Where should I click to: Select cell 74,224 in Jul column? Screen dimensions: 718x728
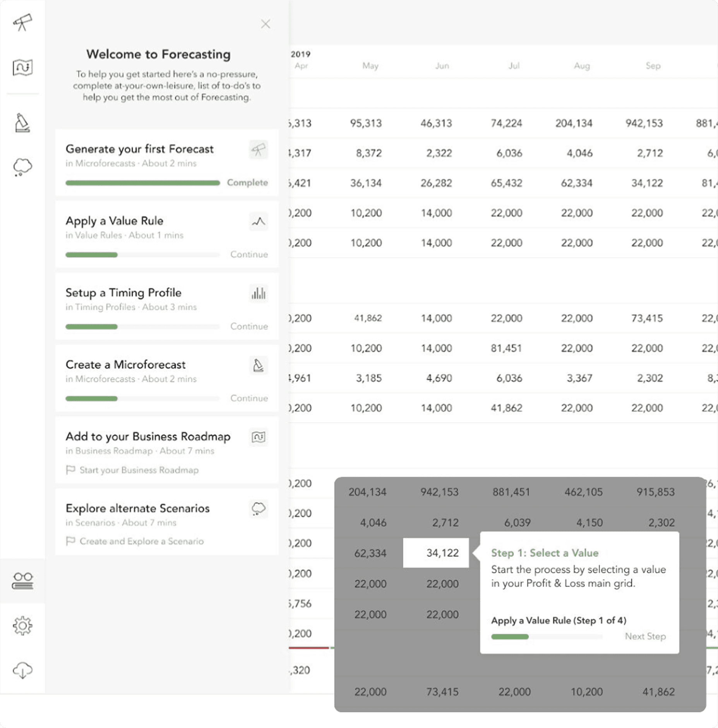(x=506, y=123)
